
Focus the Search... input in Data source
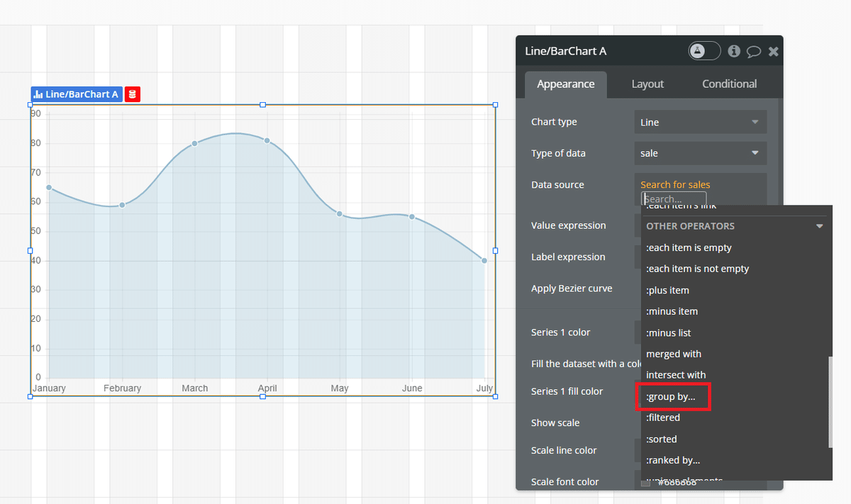click(674, 199)
